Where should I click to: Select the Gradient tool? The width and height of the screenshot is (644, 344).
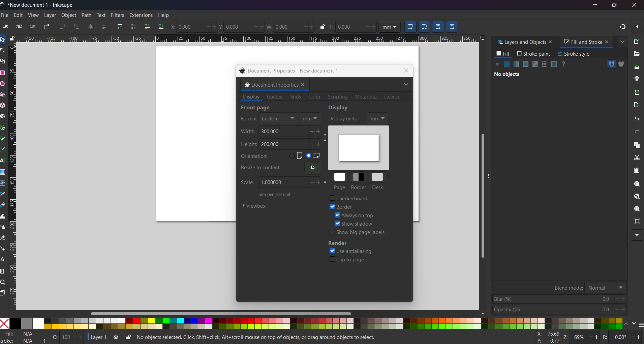click(x=3, y=172)
